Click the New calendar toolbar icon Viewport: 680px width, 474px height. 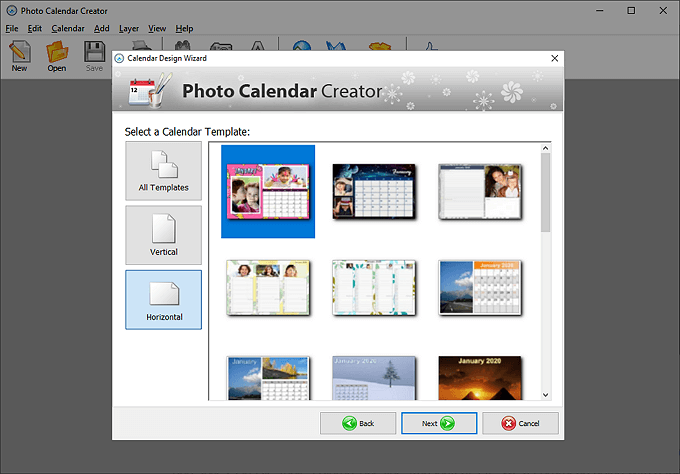pyautogui.click(x=20, y=56)
